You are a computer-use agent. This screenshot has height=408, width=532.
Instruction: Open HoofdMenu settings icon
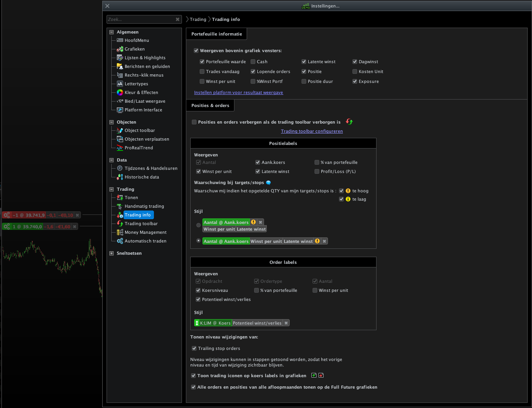click(120, 40)
